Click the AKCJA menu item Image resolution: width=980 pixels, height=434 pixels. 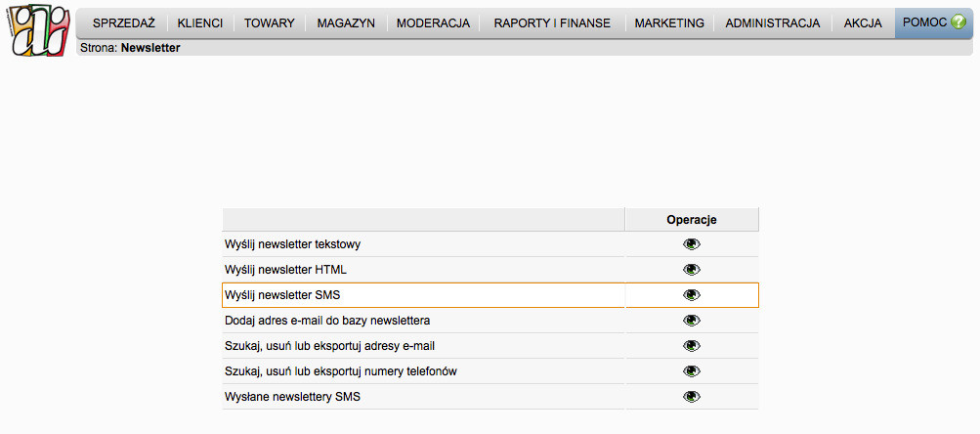(863, 23)
